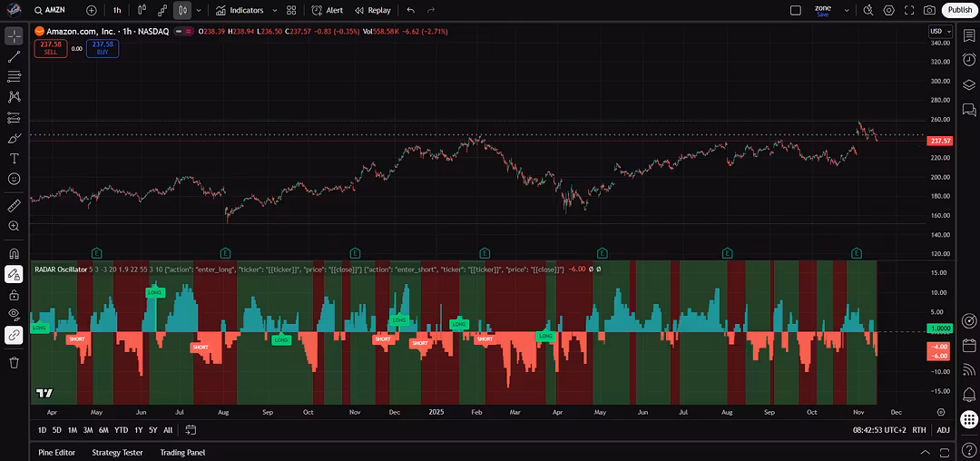Click the Publish button

coord(959,10)
